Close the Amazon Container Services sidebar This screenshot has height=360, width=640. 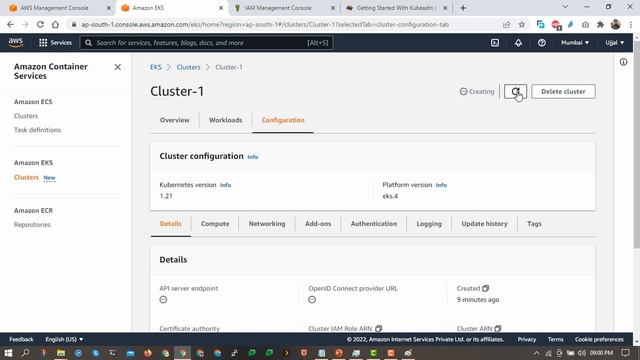(x=118, y=67)
